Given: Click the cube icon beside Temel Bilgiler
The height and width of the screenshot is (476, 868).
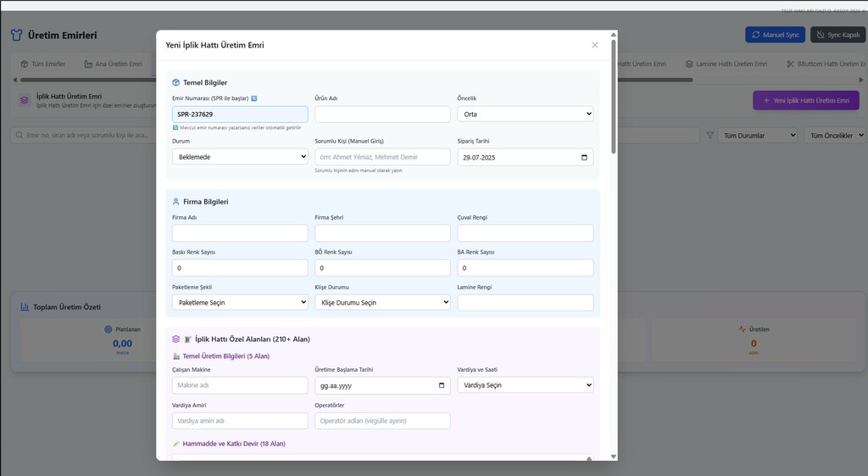Looking at the screenshot, I should tap(175, 82).
